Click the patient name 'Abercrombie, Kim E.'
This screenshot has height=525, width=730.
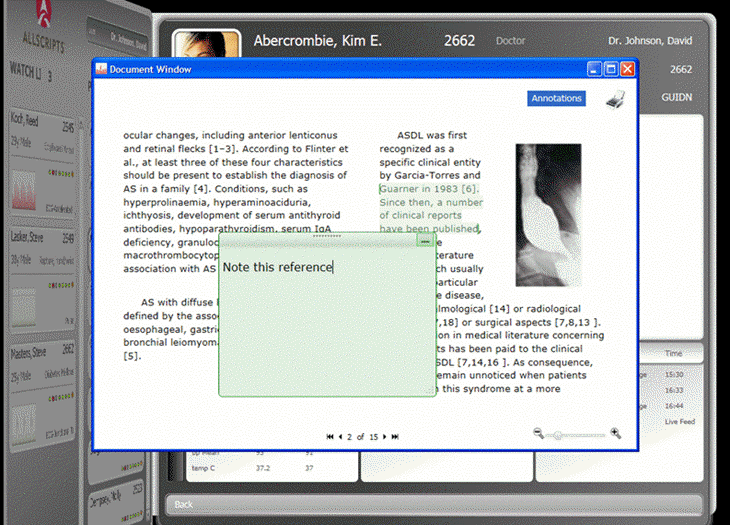coord(318,41)
